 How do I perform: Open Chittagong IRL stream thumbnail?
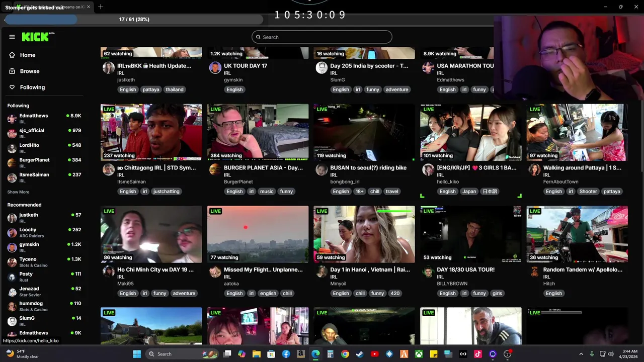(x=151, y=132)
